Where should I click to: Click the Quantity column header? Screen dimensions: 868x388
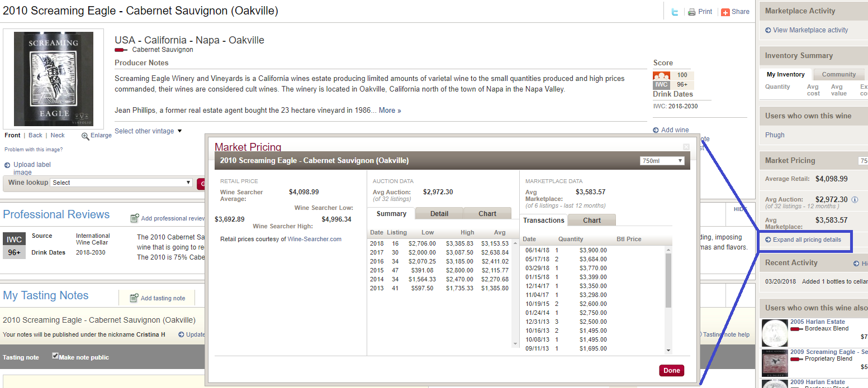(x=570, y=239)
